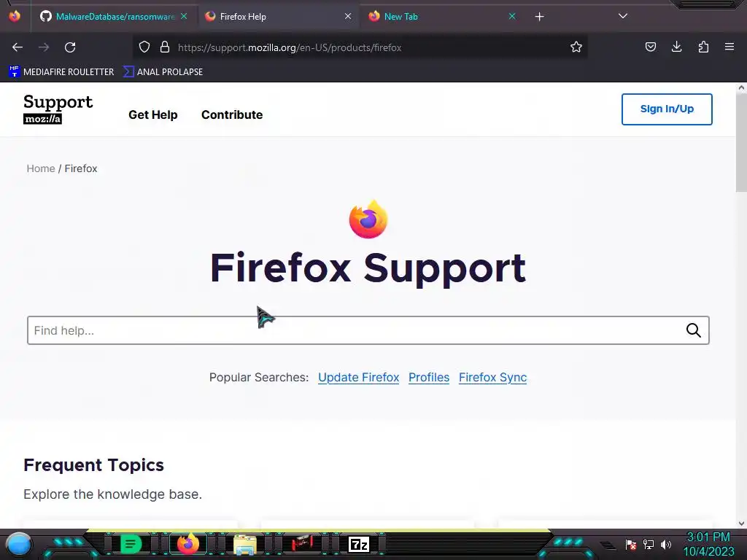
Task: Open 7-Zip from the taskbar
Action: tap(359, 544)
